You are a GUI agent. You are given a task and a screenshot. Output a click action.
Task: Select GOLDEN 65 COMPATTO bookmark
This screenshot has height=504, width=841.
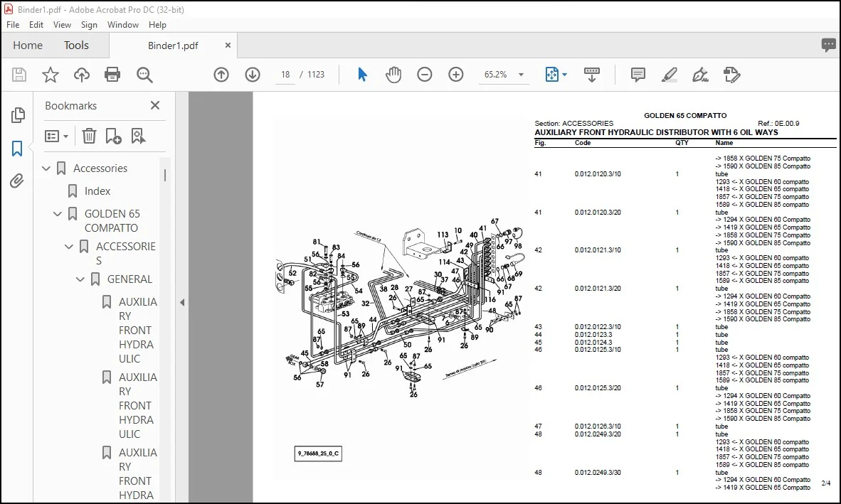[112, 220]
